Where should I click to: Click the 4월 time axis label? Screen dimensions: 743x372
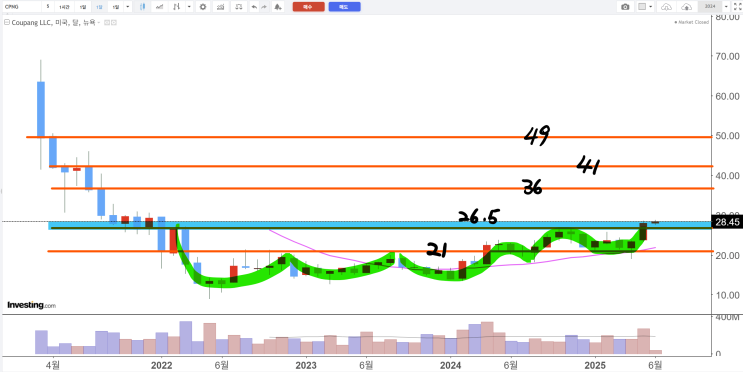(53, 365)
